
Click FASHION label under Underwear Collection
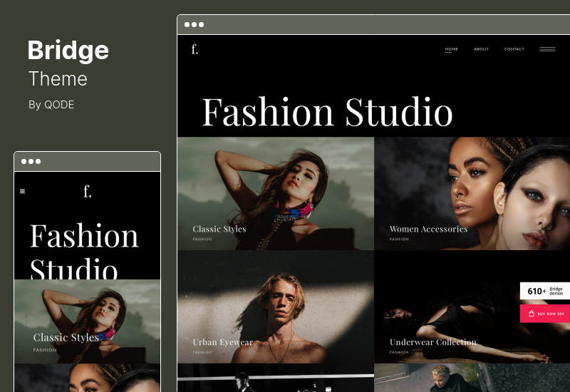point(399,352)
